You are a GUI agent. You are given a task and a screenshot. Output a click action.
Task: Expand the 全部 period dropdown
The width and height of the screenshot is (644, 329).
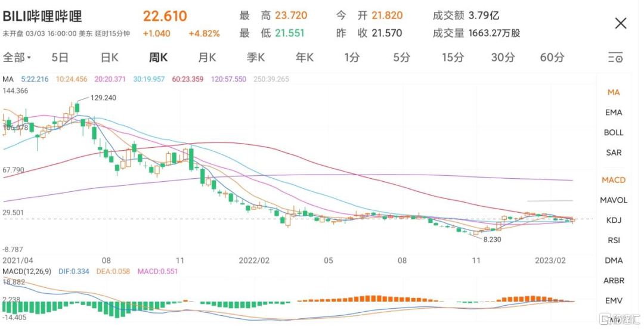[x=17, y=57]
